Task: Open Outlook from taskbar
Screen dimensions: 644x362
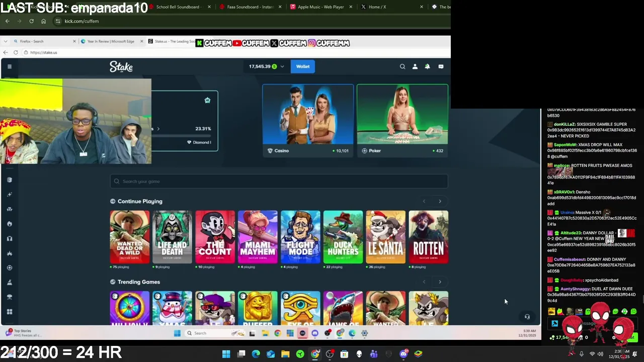Action: [271, 354]
